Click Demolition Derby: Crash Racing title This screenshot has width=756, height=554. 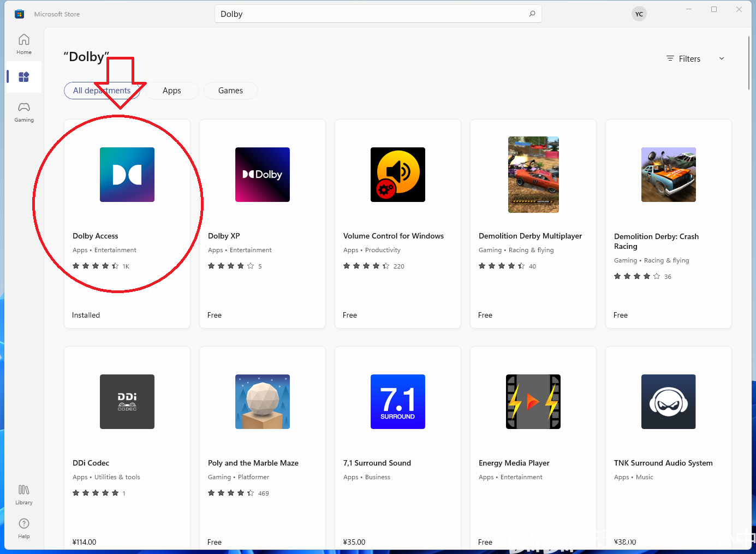pos(656,241)
